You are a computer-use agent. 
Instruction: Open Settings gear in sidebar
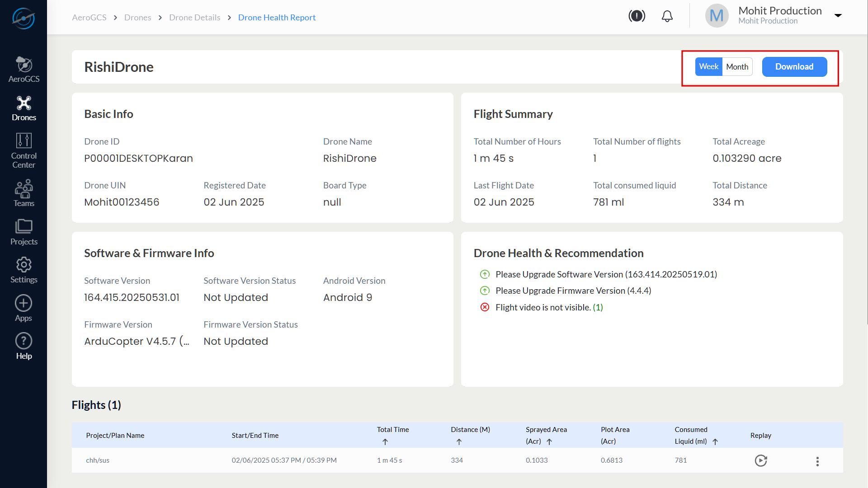pos(24,270)
